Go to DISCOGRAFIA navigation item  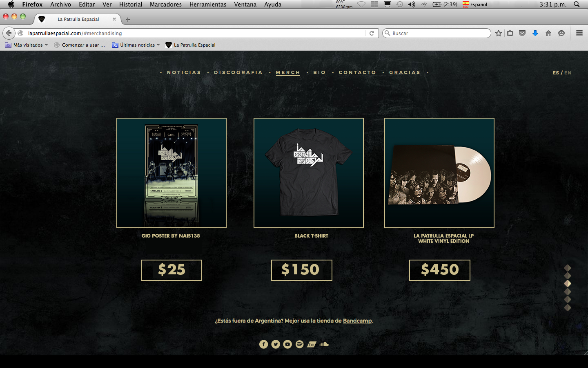pyautogui.click(x=238, y=72)
